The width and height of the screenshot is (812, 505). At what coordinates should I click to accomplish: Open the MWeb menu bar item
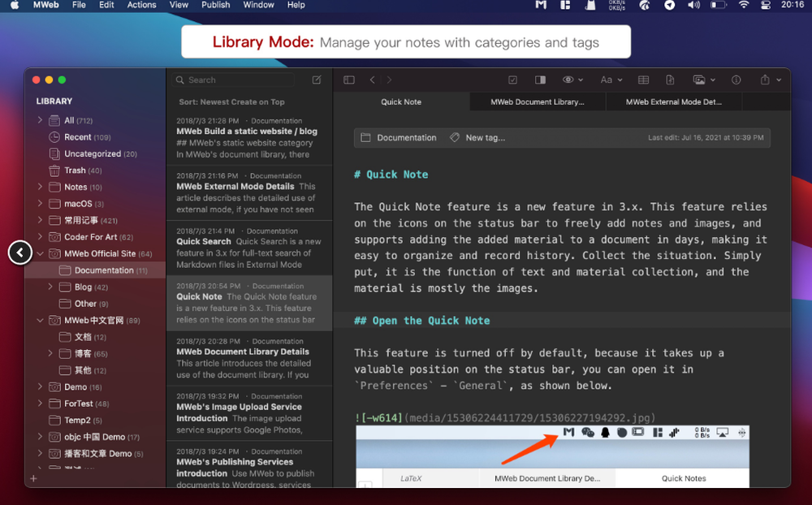[46, 5]
